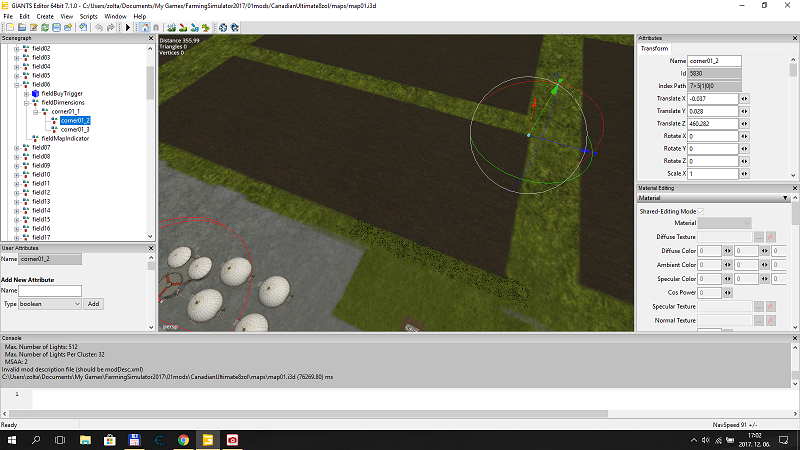The width and height of the screenshot is (800, 450).
Task: Toggle the Shared-Editing Mode checkbox
Action: click(x=701, y=211)
